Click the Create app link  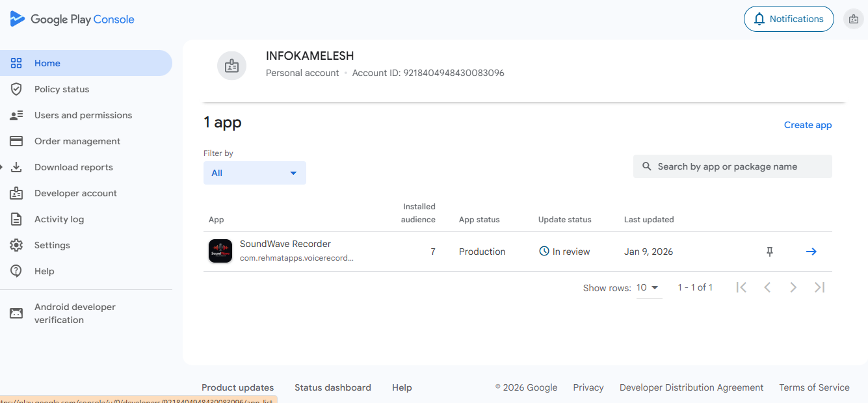click(x=808, y=125)
